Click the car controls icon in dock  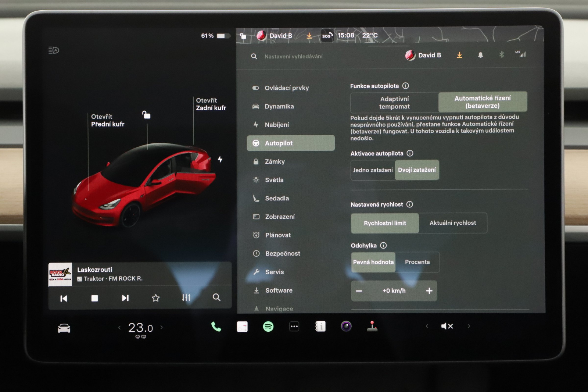tap(64, 328)
